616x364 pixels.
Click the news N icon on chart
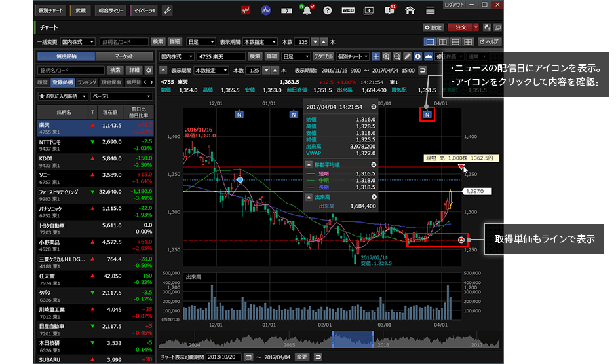pos(427,115)
